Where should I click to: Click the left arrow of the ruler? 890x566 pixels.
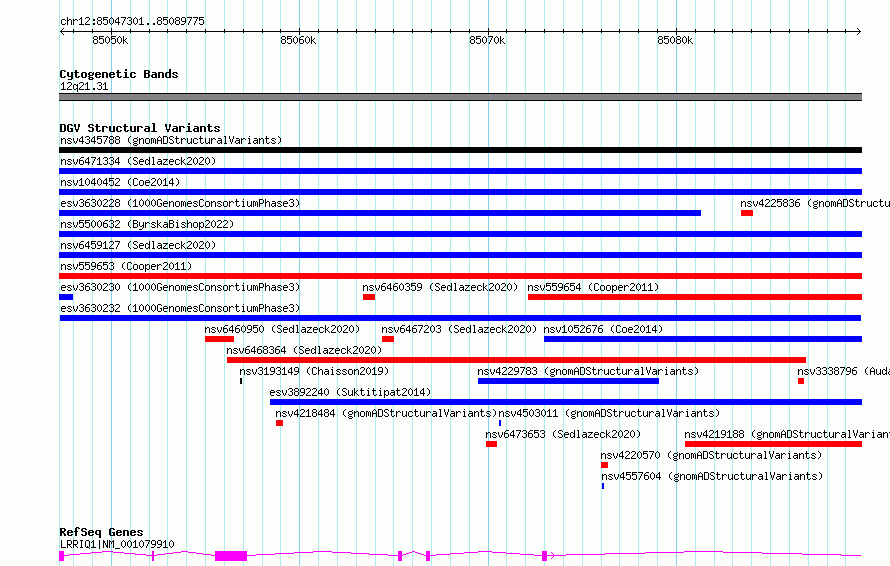coord(62,32)
